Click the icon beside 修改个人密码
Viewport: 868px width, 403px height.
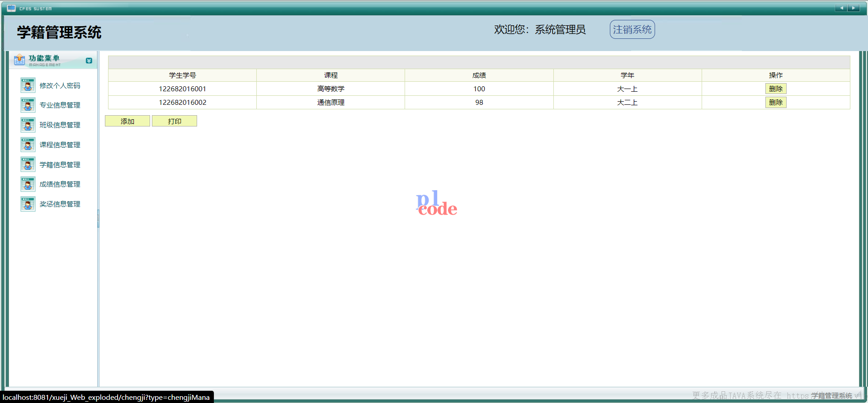click(28, 85)
